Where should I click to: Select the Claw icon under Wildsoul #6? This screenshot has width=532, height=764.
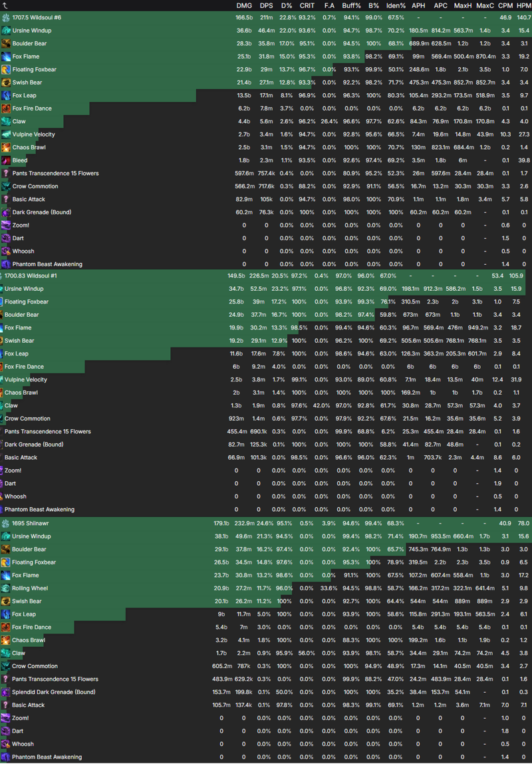[x=6, y=121]
